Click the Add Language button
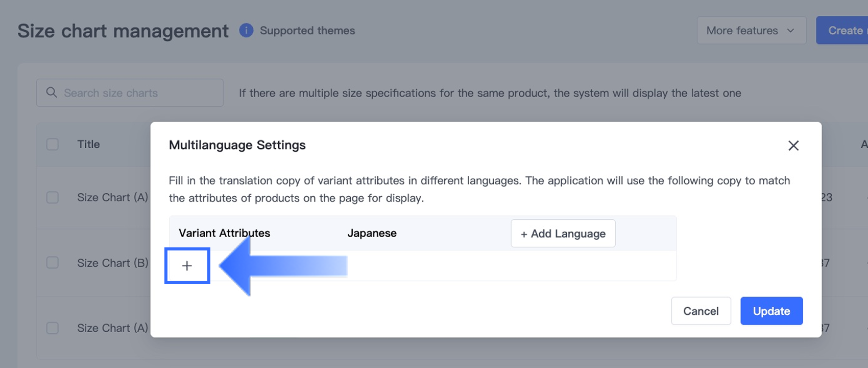This screenshot has width=868, height=368. tap(563, 234)
